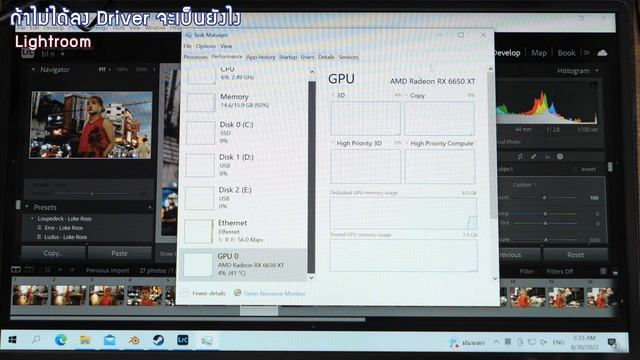Image resolution: width=640 pixels, height=360 pixels.
Task: Open Blender from the taskbar
Action: [x=134, y=340]
